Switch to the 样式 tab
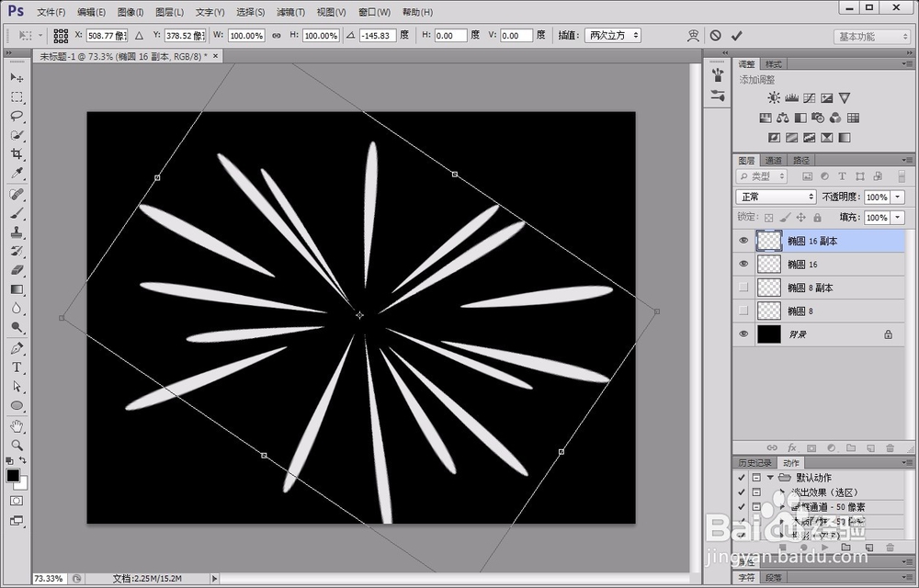919x588 pixels. coord(773,63)
